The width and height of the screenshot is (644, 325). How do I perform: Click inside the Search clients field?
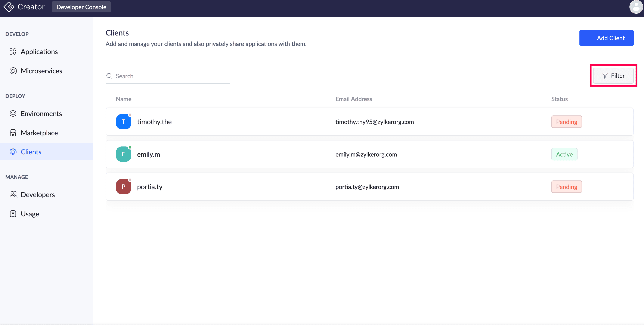tap(171, 76)
